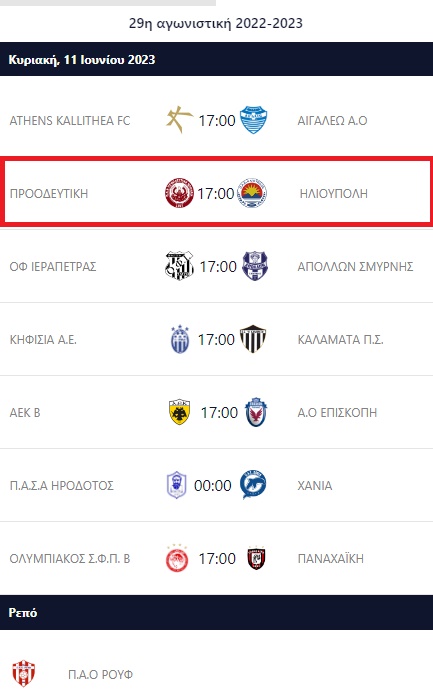Click the ΑΠΟΛΛΩΝ ΣΜΥΡΝΗΣ purple shield logo
The width and height of the screenshot is (433, 697).
255,266
